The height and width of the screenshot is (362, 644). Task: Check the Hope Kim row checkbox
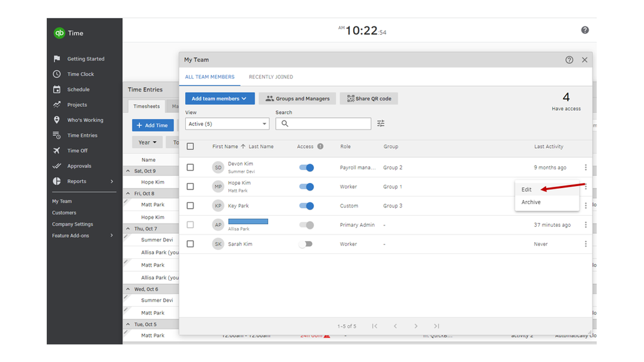pyautogui.click(x=190, y=187)
